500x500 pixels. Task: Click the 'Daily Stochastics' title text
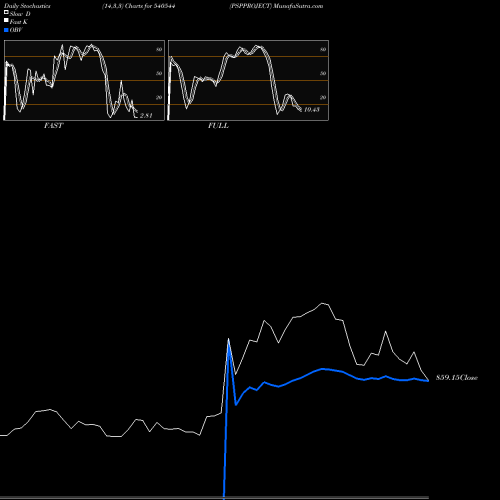pos(27,6)
